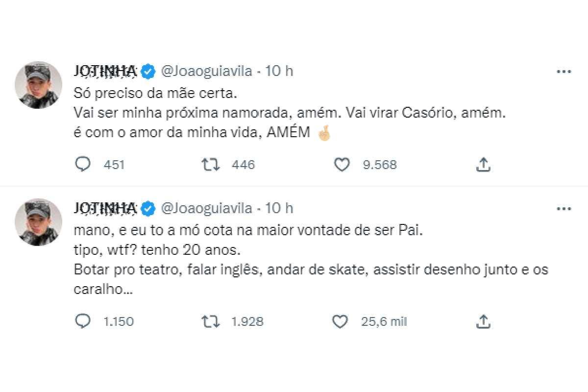Open the first tweet's profile avatar
This screenshot has width=588, height=392.
point(39,85)
